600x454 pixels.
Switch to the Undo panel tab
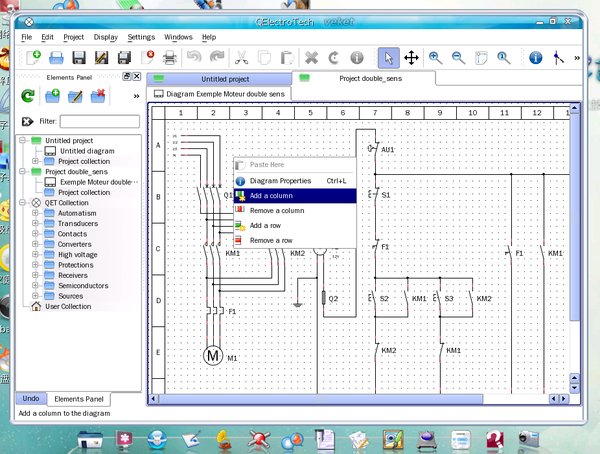(x=30, y=399)
